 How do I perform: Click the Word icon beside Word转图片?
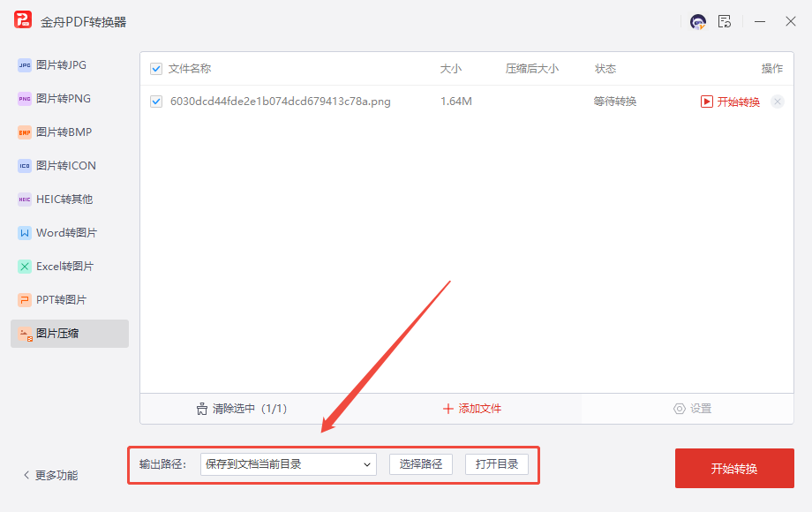tap(25, 233)
